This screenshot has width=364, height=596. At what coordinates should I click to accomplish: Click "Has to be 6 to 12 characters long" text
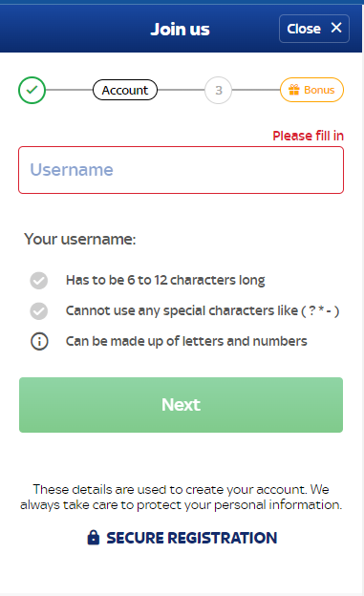pyautogui.click(x=165, y=280)
